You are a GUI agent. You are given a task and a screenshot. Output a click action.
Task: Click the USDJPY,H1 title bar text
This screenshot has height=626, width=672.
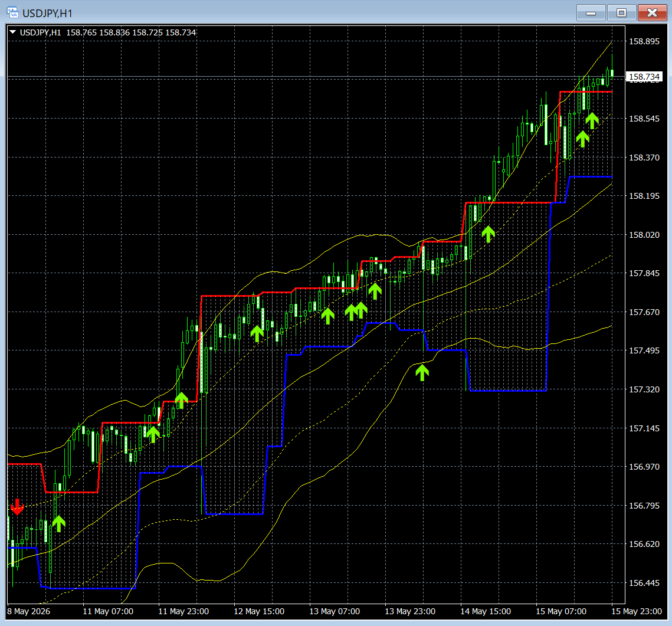(47, 14)
